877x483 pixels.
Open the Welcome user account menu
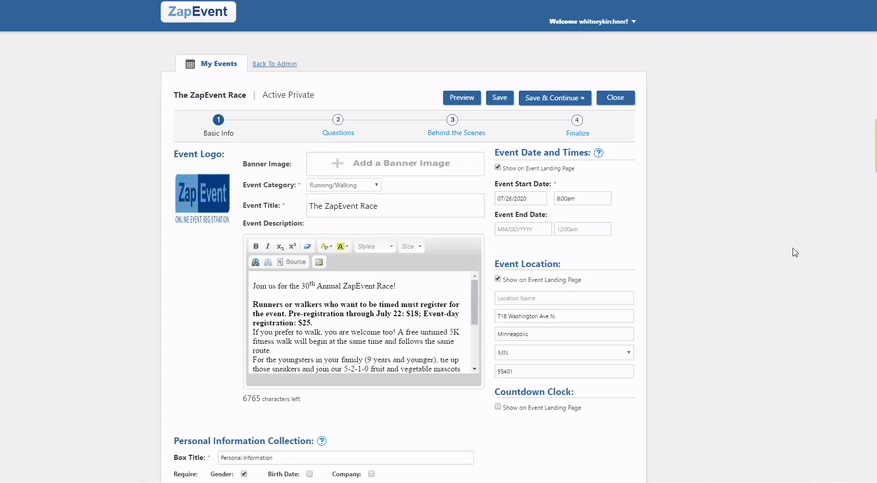(x=592, y=22)
